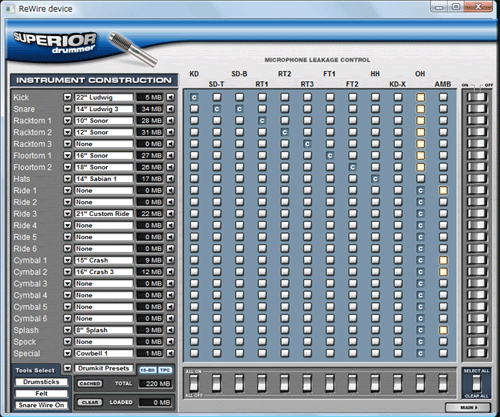Flip the KD column all on/off switch

click(x=194, y=383)
